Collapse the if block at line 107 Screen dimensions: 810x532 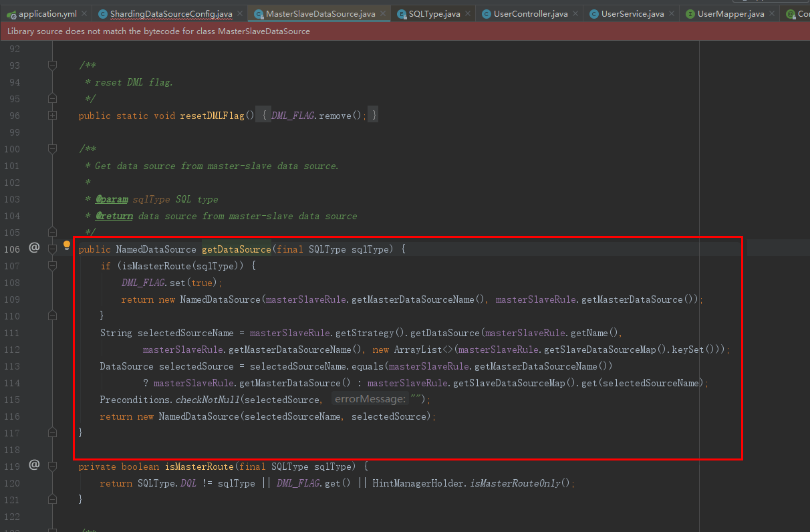click(x=52, y=265)
